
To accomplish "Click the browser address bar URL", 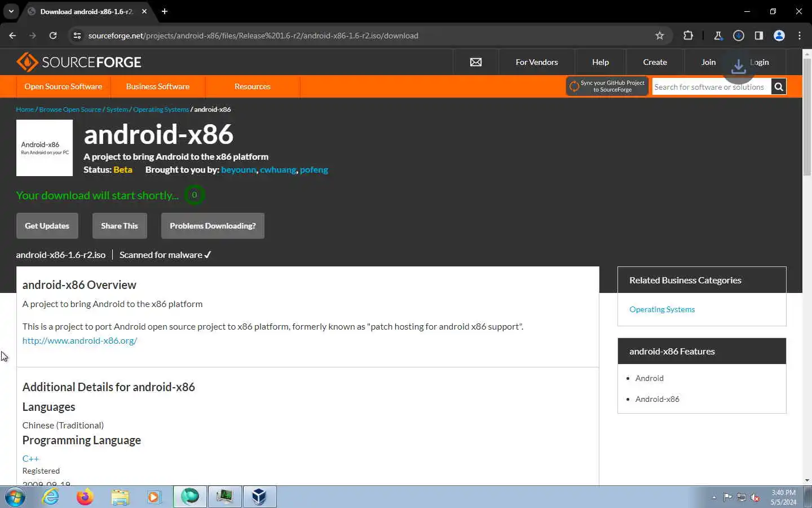I will [x=253, y=36].
